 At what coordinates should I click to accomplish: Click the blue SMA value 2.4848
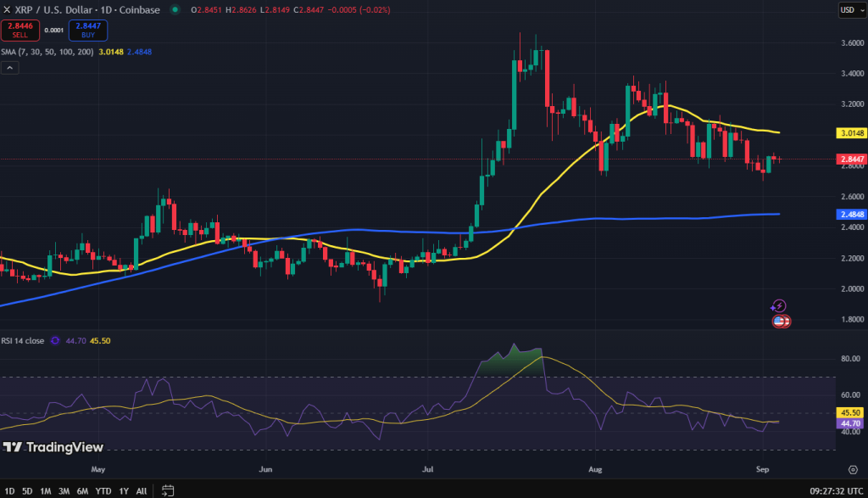point(140,52)
